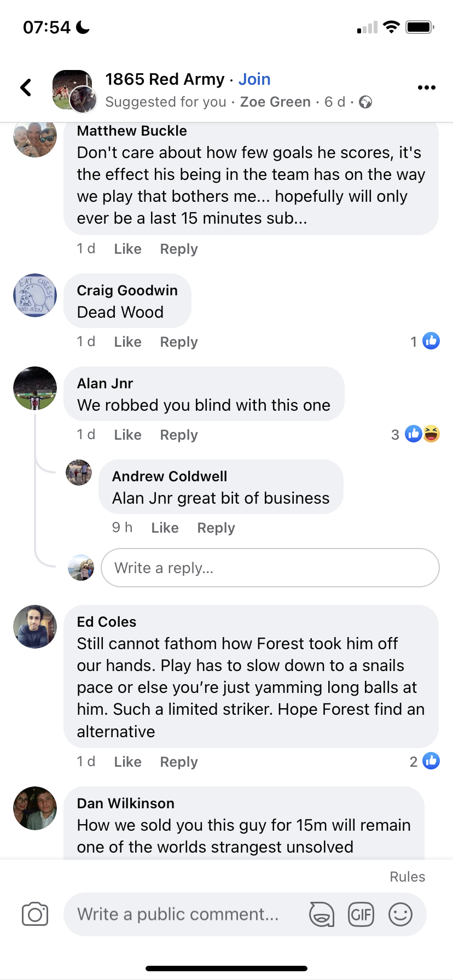
Task: Like Andrew Coldwell's reply
Action: point(165,528)
